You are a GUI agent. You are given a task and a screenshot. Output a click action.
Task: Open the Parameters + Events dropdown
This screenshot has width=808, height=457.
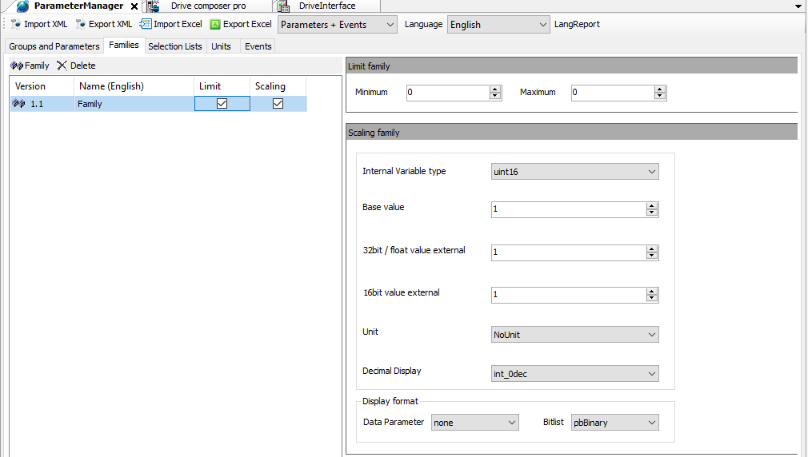(338, 25)
